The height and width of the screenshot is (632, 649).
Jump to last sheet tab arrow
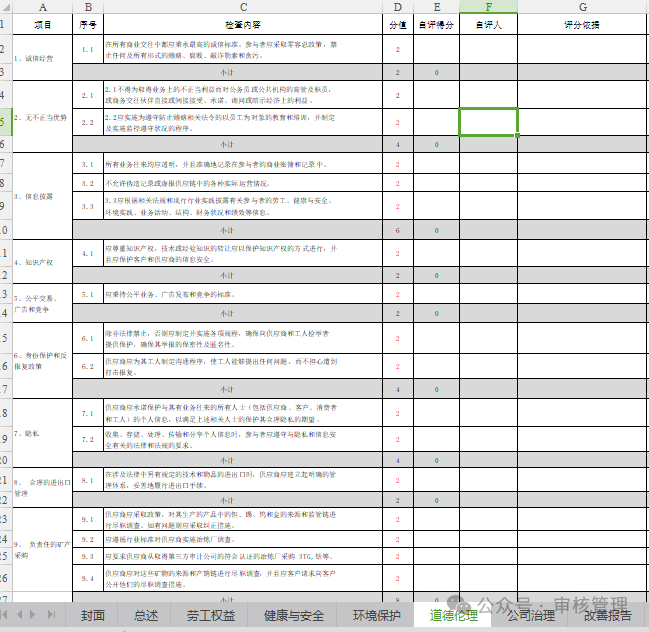(51, 615)
